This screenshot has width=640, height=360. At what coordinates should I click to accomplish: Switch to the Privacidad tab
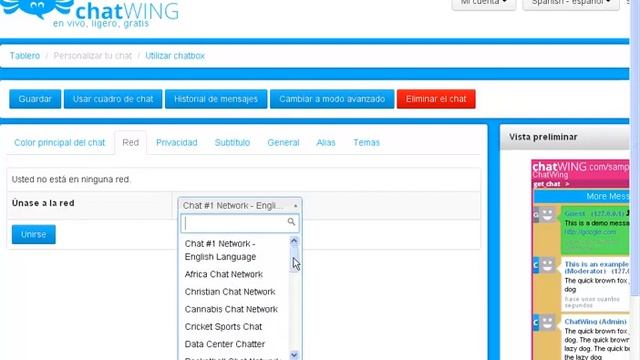(177, 142)
